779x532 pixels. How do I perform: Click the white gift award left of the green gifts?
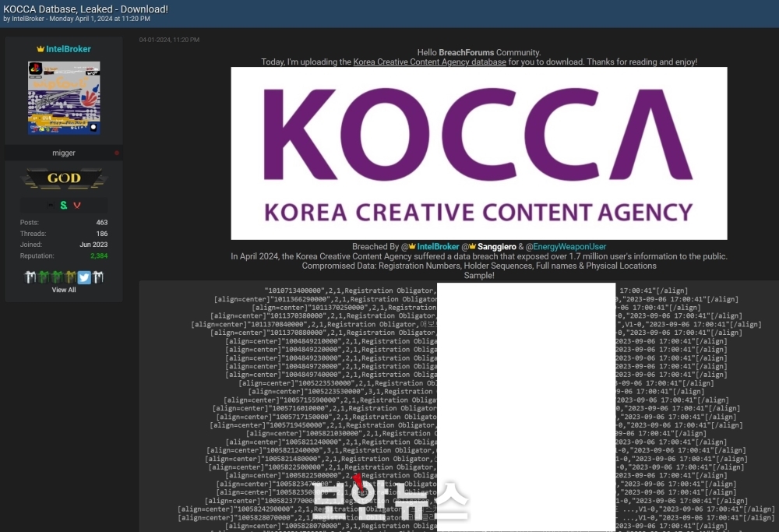click(30, 277)
